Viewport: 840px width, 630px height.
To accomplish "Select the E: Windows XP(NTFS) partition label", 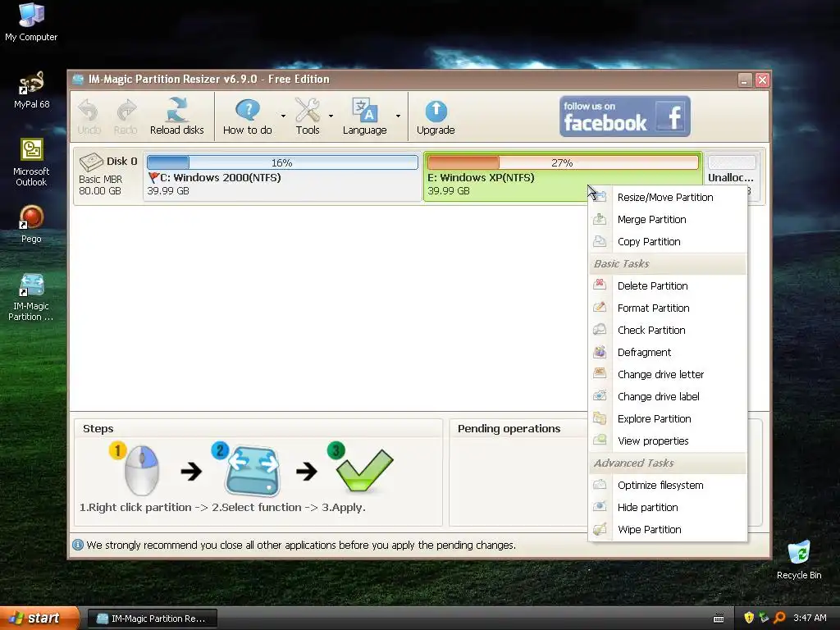I will pyautogui.click(x=481, y=177).
